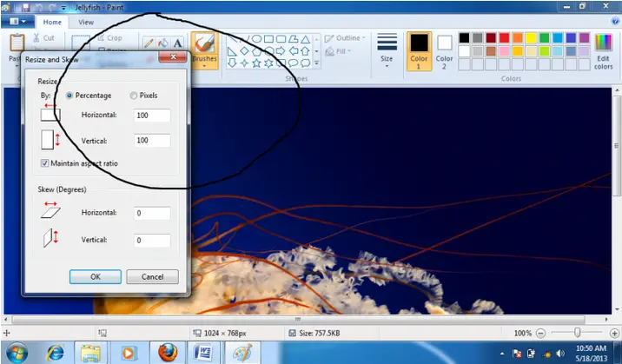The width and height of the screenshot is (622, 364).
Task: Open the shape Outline dropdown
Action: (x=345, y=38)
